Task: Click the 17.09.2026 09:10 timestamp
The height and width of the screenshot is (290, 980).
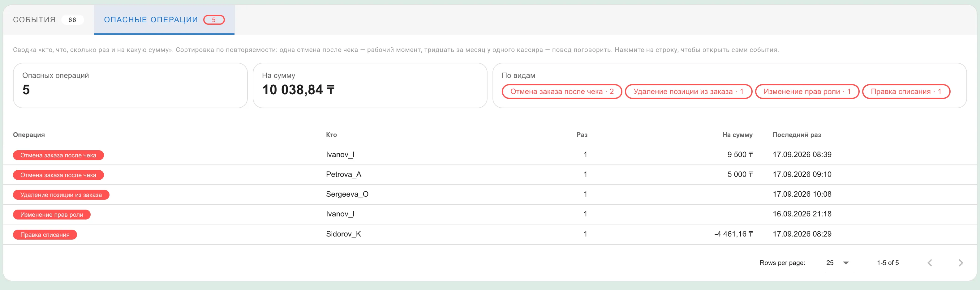Action: coord(802,174)
